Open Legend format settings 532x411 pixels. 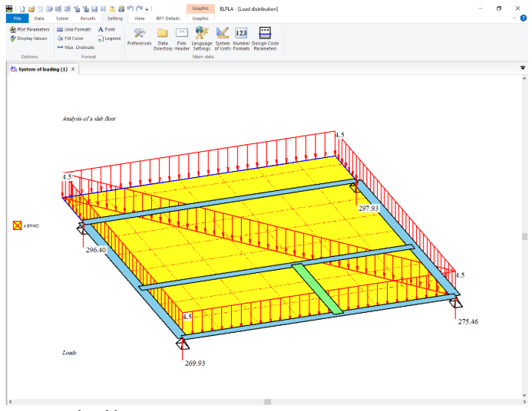pyautogui.click(x=109, y=38)
